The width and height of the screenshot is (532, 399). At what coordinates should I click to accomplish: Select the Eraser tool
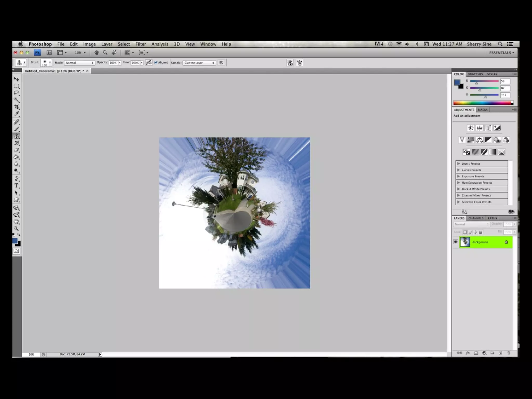click(17, 150)
